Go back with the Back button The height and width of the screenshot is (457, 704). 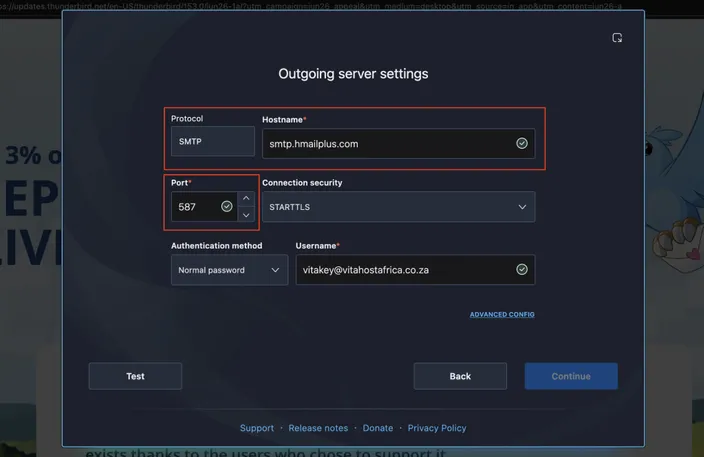click(460, 376)
